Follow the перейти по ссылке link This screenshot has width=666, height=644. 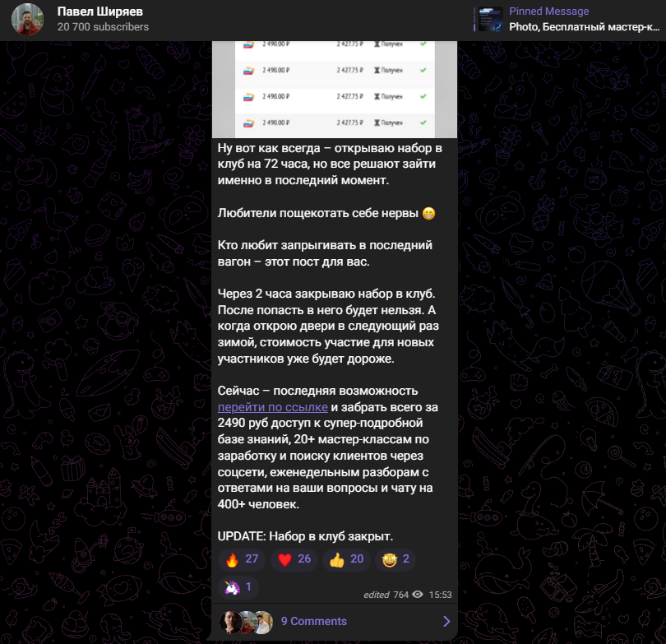pyautogui.click(x=273, y=407)
